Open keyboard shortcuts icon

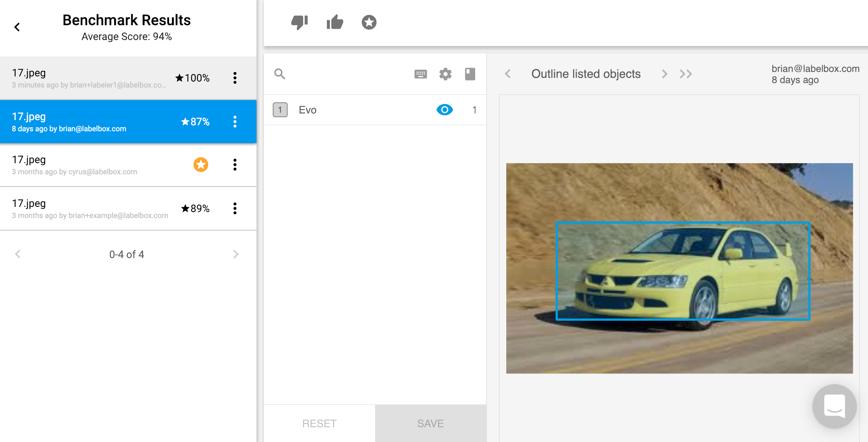(x=420, y=74)
